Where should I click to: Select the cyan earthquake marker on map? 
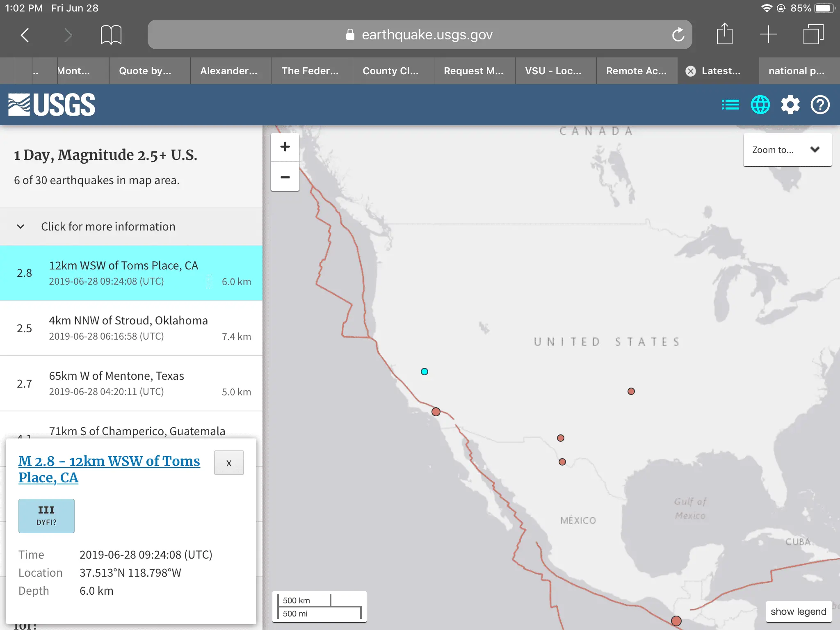click(x=425, y=372)
